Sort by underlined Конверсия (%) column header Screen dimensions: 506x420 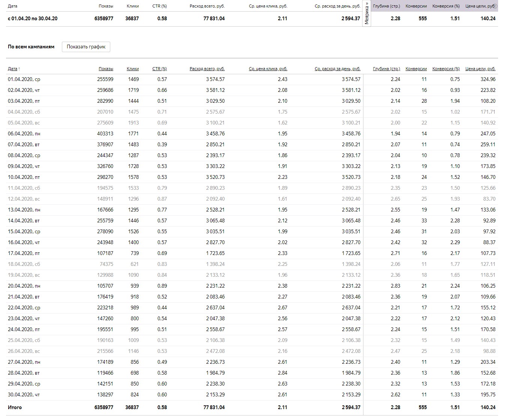tap(446, 69)
